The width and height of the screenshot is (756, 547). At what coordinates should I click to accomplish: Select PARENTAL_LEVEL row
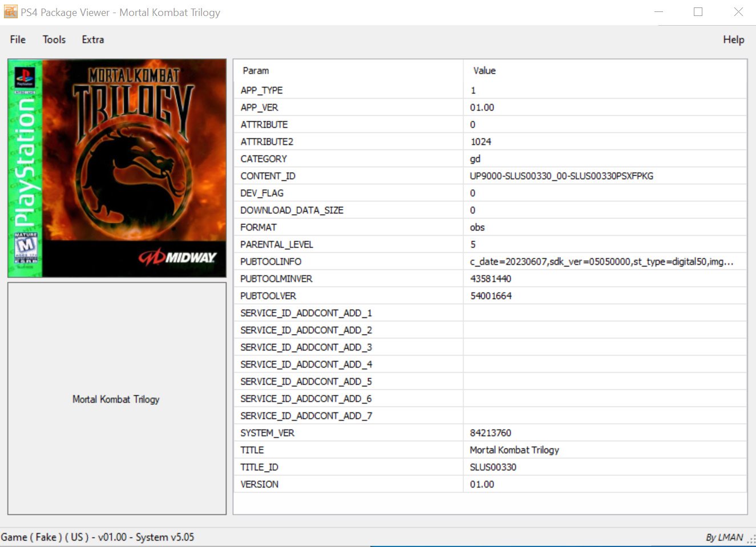pyautogui.click(x=490, y=244)
